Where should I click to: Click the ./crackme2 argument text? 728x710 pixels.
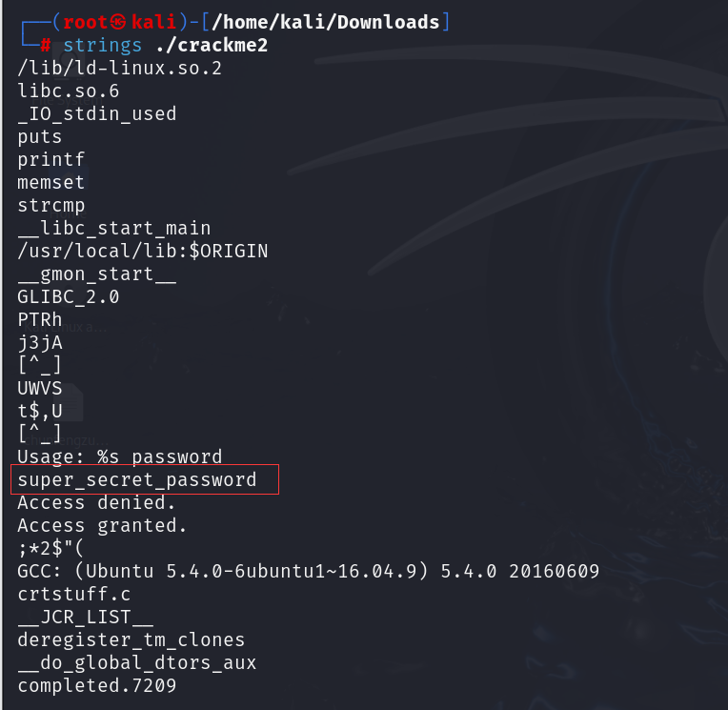click(x=212, y=46)
